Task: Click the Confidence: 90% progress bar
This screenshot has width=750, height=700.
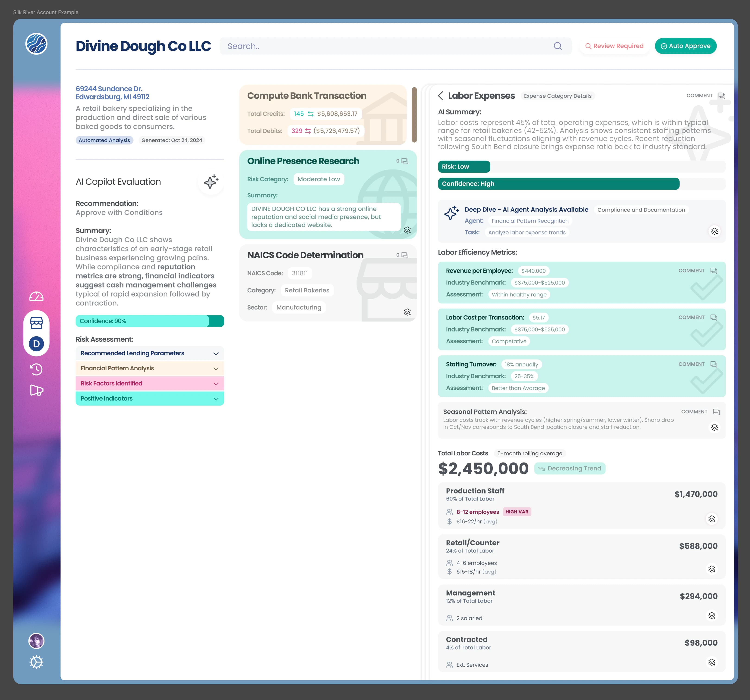Action: (150, 321)
